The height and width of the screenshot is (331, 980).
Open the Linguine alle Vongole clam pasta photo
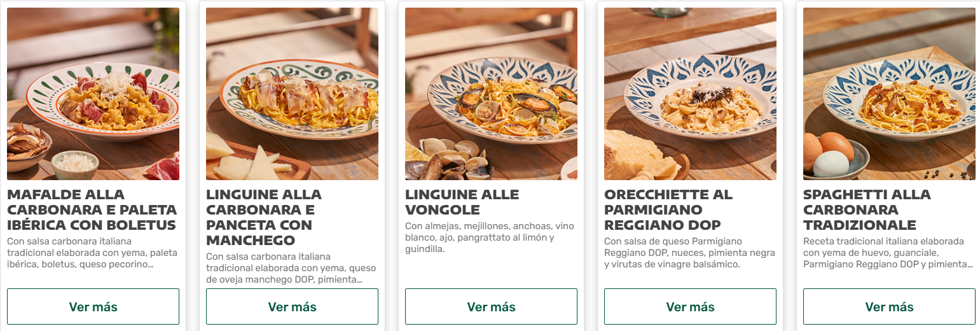(x=491, y=94)
